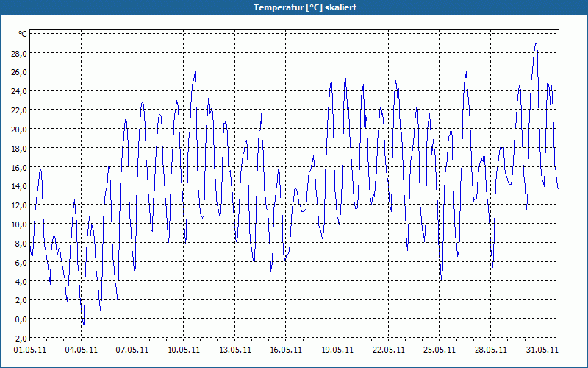Click the title 'Temperatur [°C] skaliert'
The height and width of the screenshot is (368, 588).
[x=304, y=7]
